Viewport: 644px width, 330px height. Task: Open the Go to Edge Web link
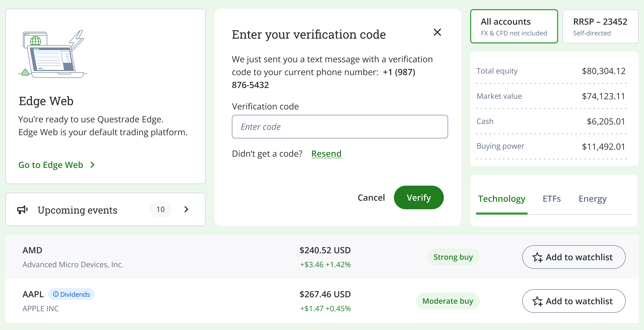(x=51, y=165)
